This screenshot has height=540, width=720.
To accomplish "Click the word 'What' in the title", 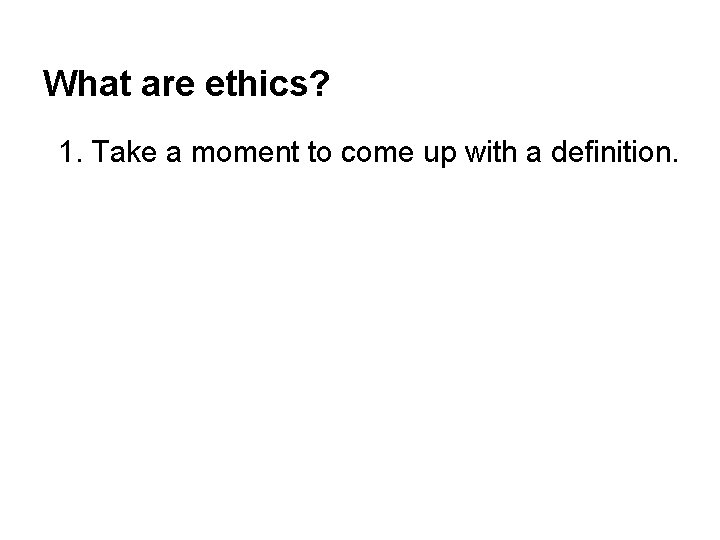I will 87,83.
